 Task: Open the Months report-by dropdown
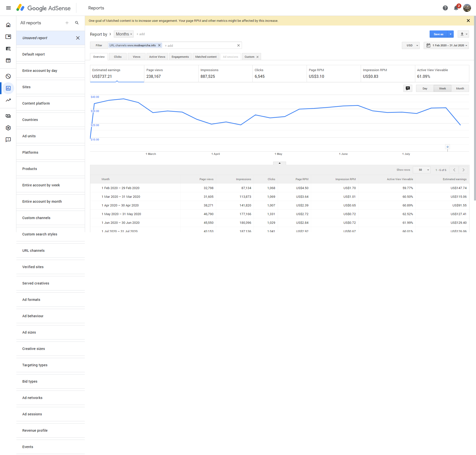pyautogui.click(x=124, y=34)
